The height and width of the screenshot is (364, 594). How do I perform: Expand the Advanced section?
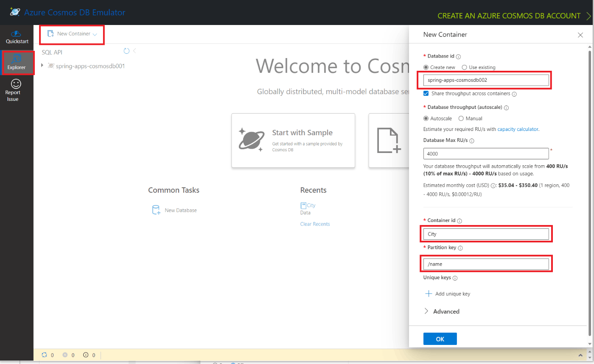pos(442,311)
